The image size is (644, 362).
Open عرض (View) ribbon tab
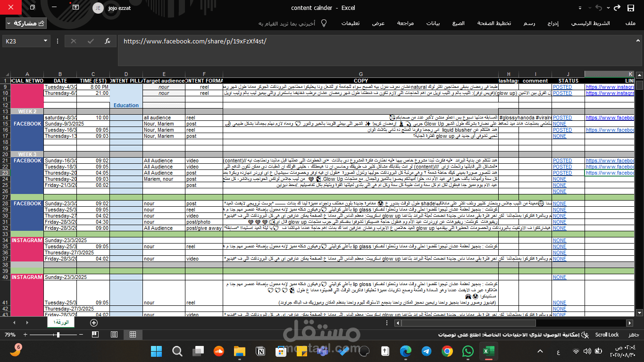point(378,23)
